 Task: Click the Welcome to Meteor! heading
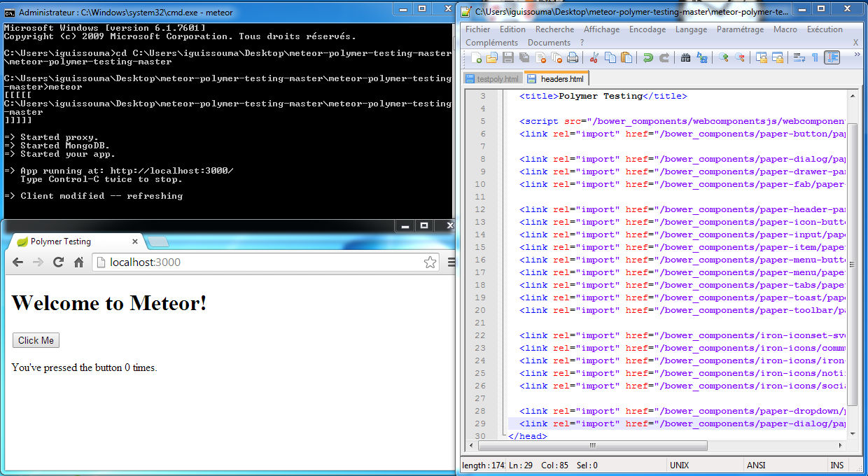pyautogui.click(x=109, y=303)
